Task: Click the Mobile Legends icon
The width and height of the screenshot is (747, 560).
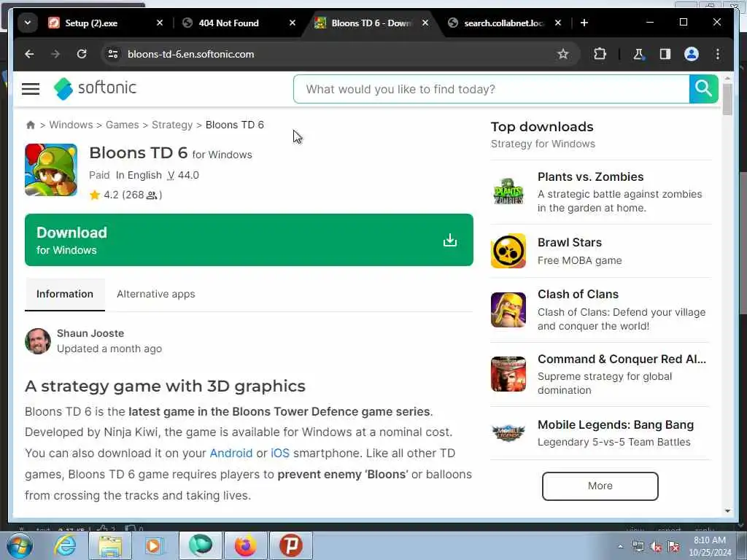Action: [x=508, y=433]
